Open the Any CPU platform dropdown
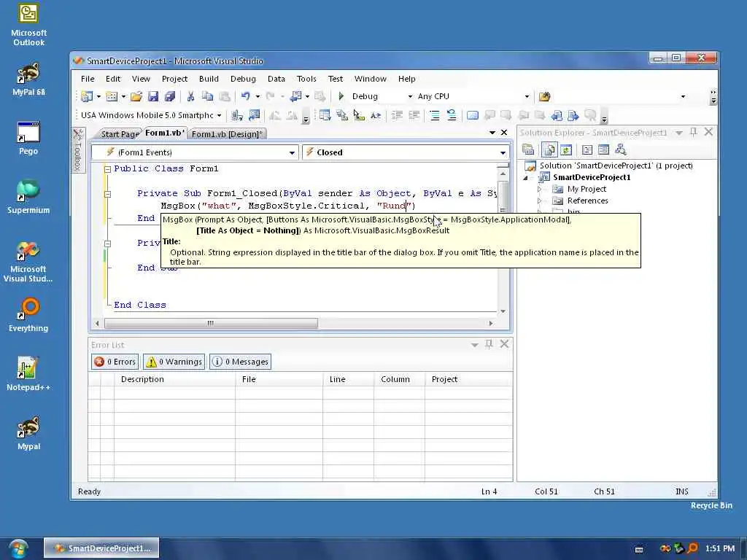Screen dimensions: 747x560 527,97
